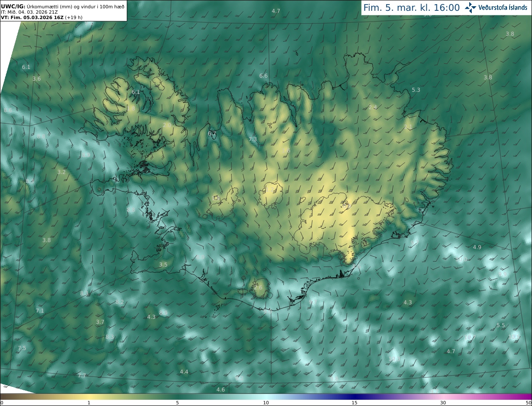Viewport: 532px width, 406px height.
Task: Click the 10 tick label on color scale
Action: coord(266,403)
